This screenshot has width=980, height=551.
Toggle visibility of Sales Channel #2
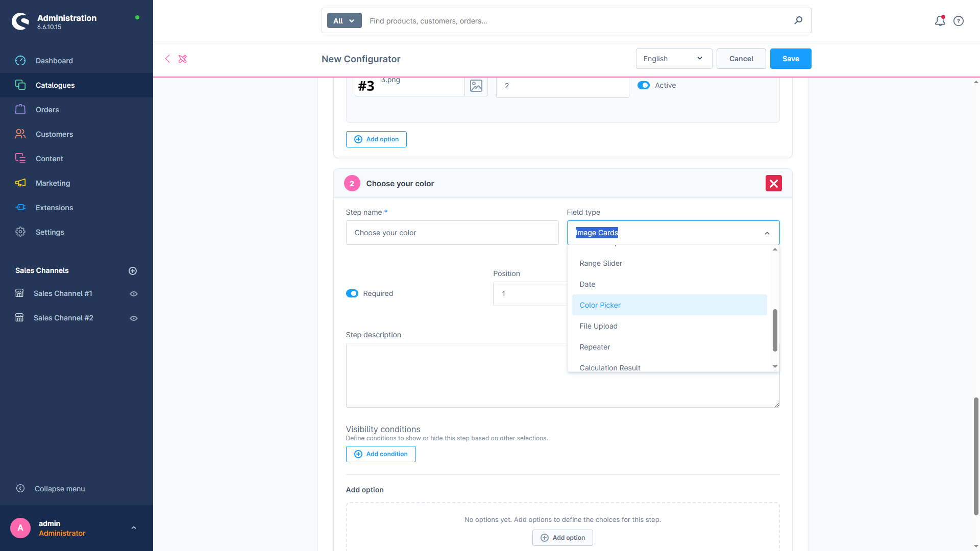point(134,318)
